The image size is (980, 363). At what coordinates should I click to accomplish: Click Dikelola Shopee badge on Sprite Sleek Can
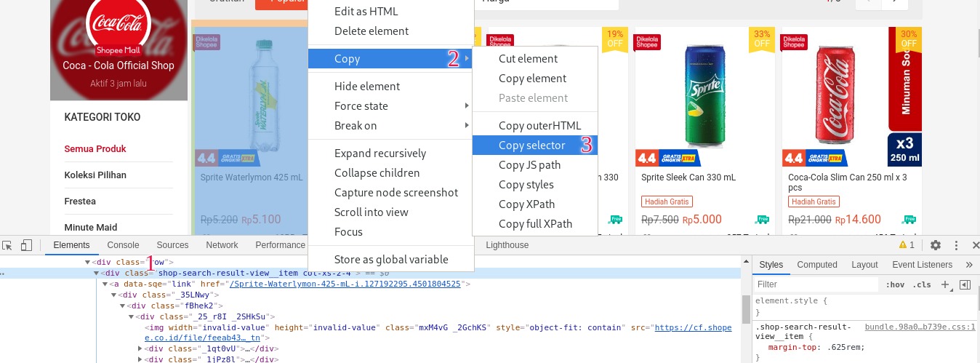tap(647, 42)
